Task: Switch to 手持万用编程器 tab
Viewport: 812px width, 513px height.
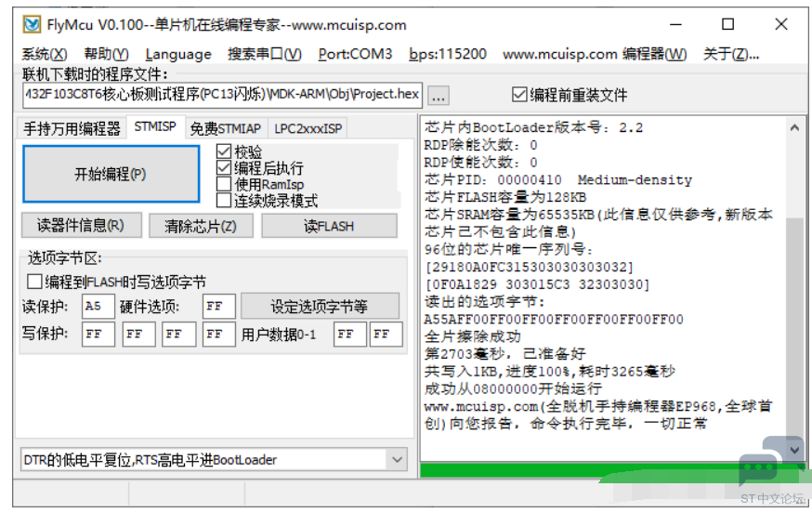Action: click(x=72, y=128)
